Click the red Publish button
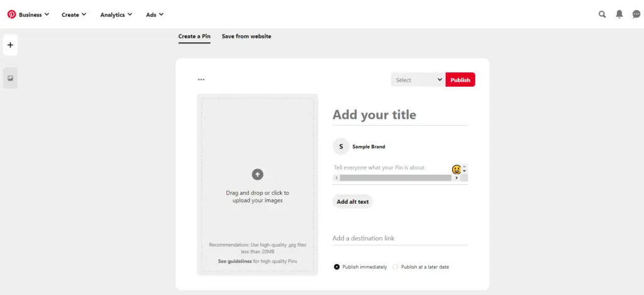Viewport: 644px width, 295px height. 460,80
